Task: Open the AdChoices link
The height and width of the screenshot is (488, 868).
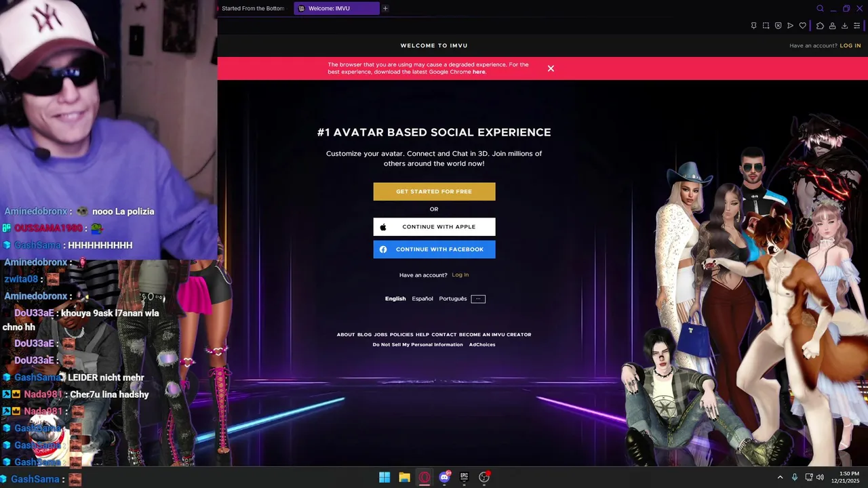Action: click(482, 345)
